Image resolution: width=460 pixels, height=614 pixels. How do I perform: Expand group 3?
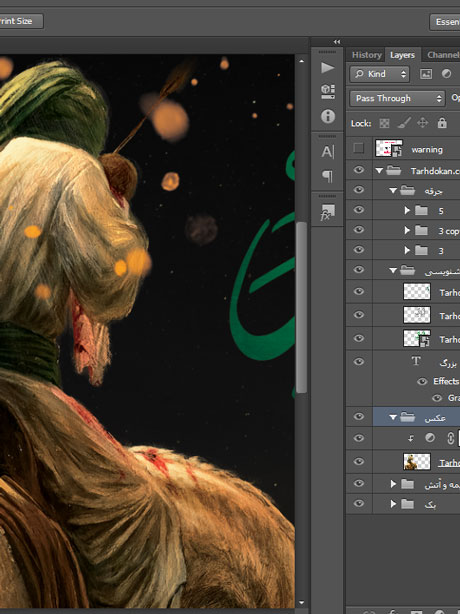click(407, 250)
